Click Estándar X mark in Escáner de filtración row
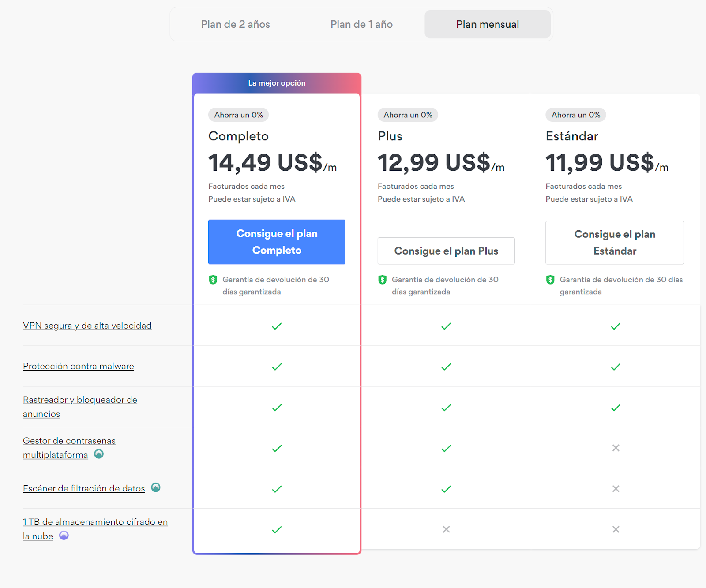Screen dimensions: 706x588 pyautogui.click(x=616, y=489)
